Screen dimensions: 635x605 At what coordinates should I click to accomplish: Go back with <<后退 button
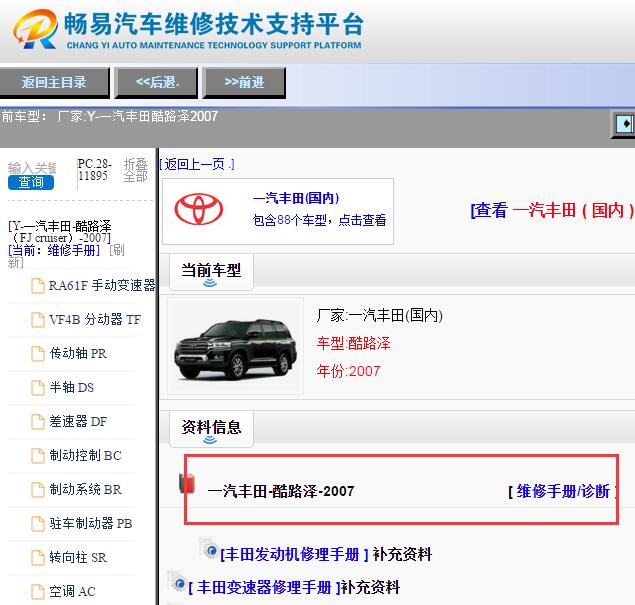point(156,83)
